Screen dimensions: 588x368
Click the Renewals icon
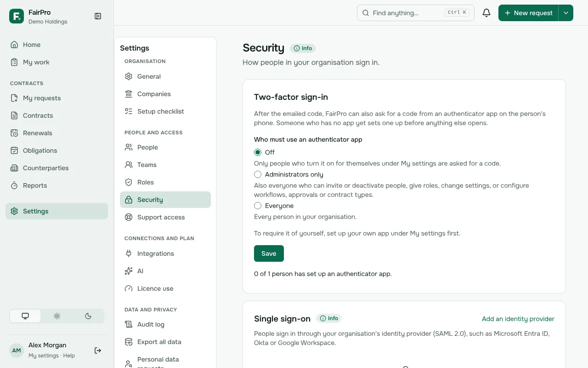click(14, 133)
